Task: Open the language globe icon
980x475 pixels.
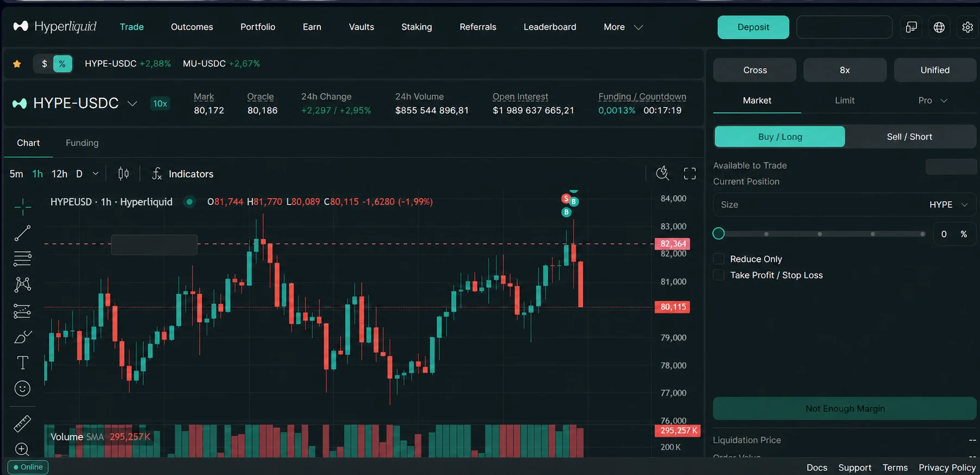Action: tap(939, 27)
